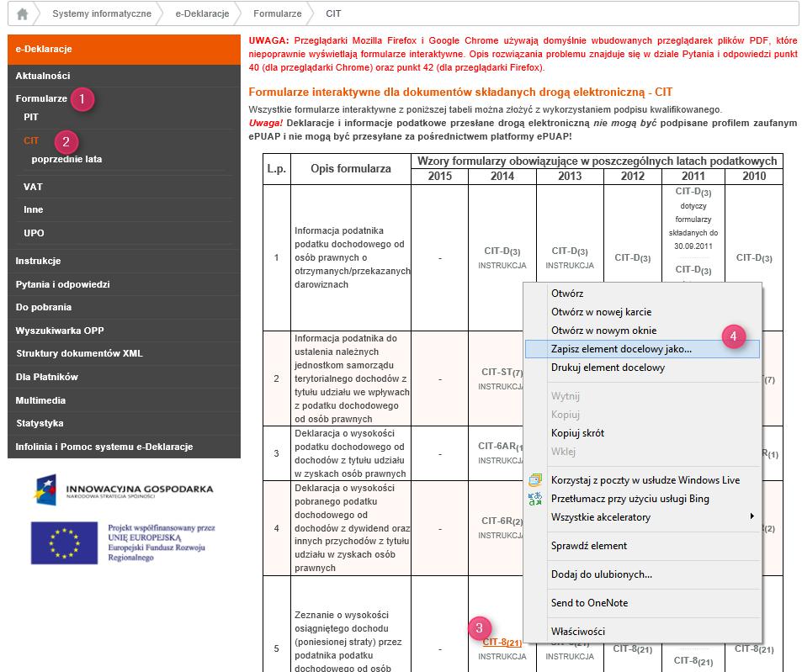Click the Unia Europejska funding logo
This screenshot has height=672, width=802.
click(x=123, y=542)
